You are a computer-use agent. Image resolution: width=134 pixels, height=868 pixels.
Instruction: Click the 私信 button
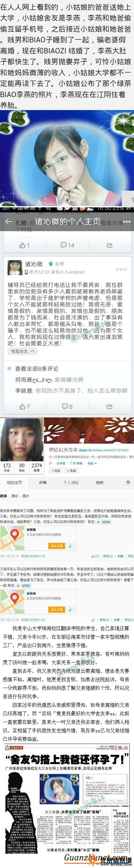[72, 471]
